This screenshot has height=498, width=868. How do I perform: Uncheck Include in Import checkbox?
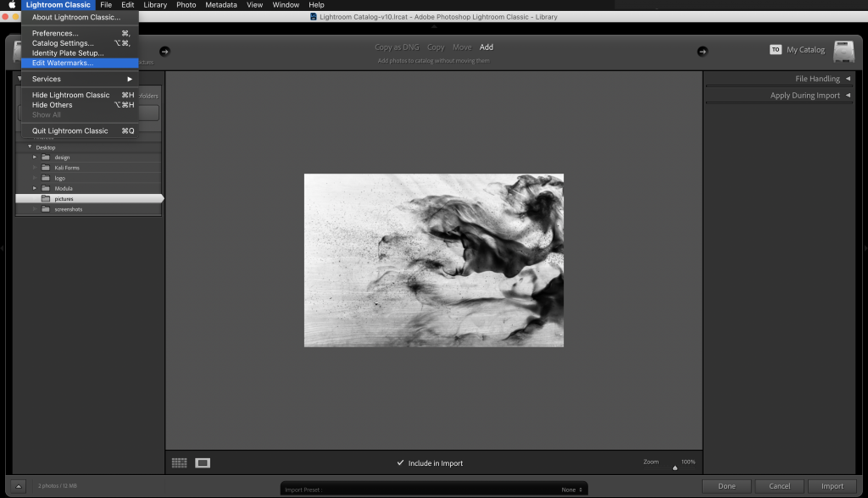click(x=400, y=462)
